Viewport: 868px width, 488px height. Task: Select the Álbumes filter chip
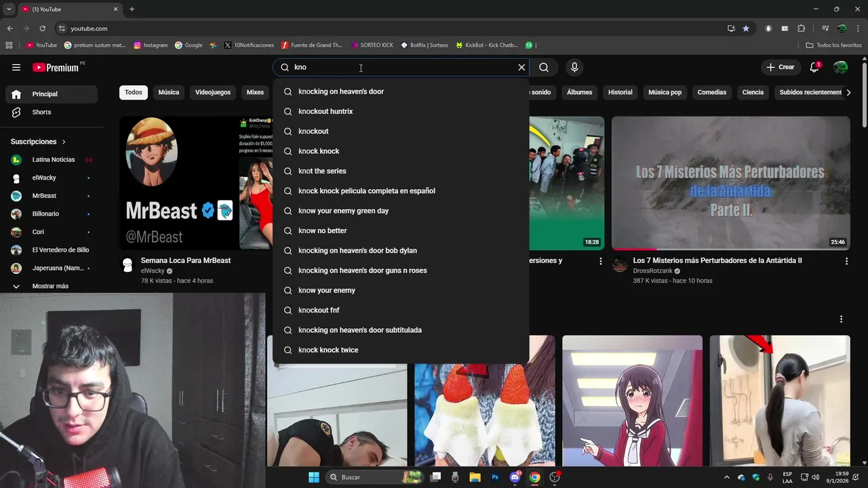coord(579,92)
